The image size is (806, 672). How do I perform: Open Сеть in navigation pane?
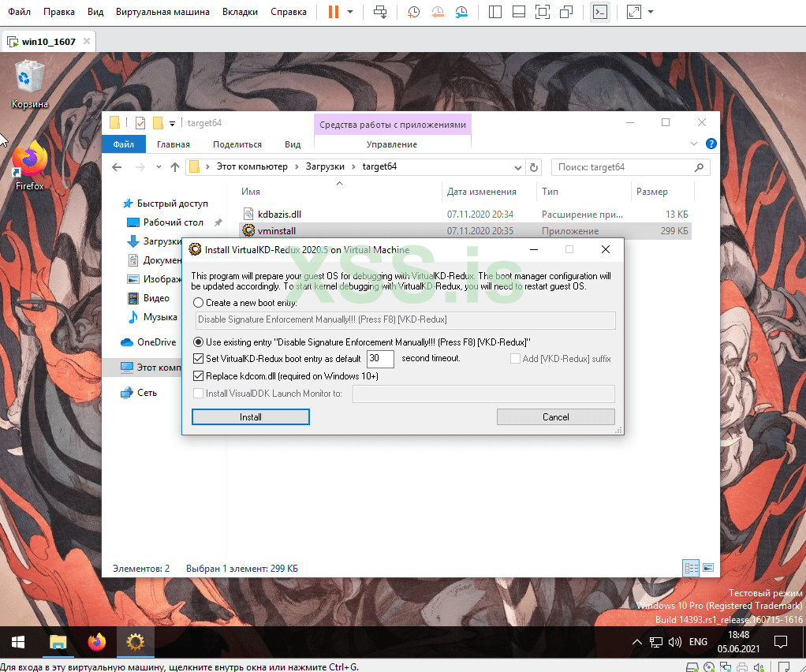tap(139, 393)
